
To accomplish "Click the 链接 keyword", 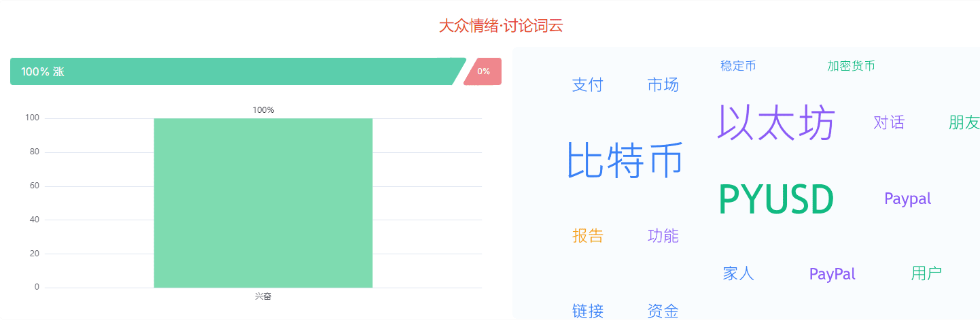I will click(x=587, y=311).
